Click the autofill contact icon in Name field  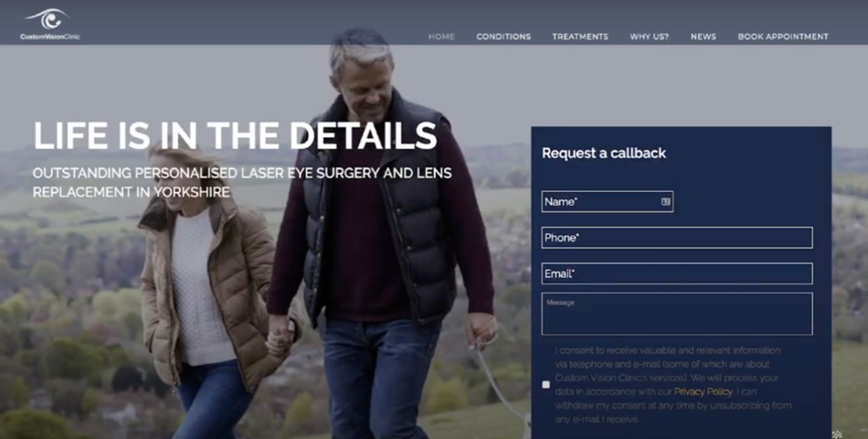(x=665, y=202)
